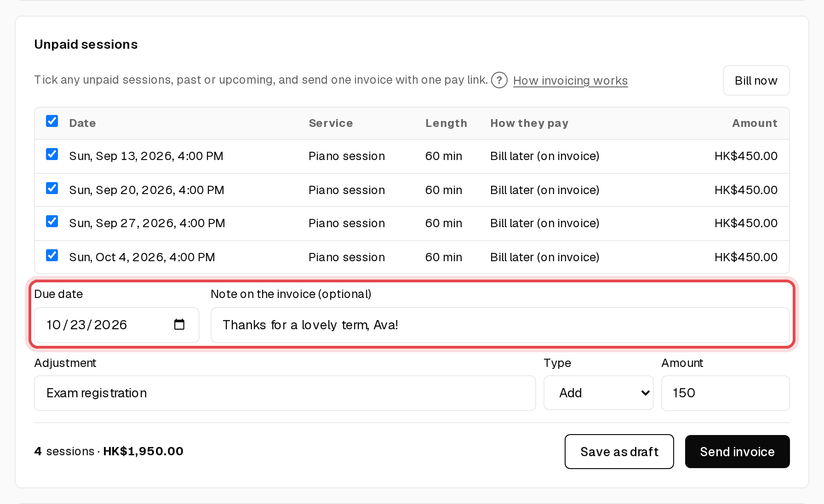824x504 pixels.
Task: Select the Sun, Sep 27, 2026 date text
Action: (x=147, y=223)
